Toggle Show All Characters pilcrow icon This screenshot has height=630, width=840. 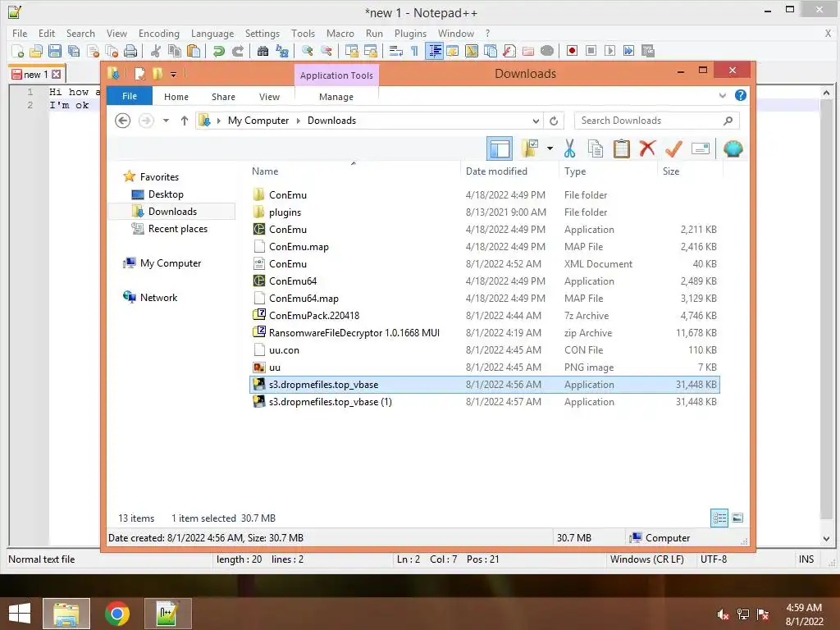coord(414,51)
